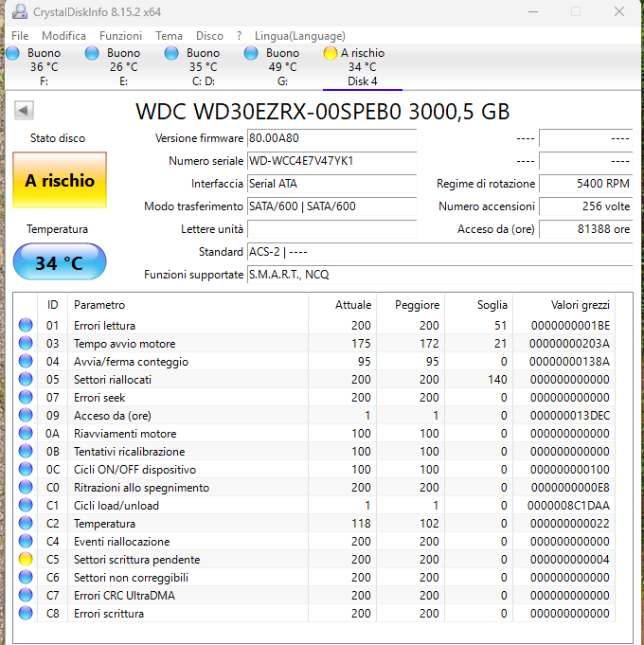Click the status orb for Avvia/ferma conteggio
The height and width of the screenshot is (645, 644).
click(26, 361)
